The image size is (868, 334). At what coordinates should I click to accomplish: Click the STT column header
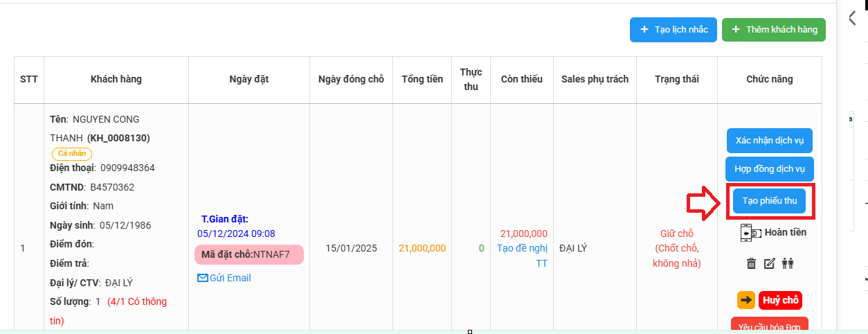tap(29, 79)
